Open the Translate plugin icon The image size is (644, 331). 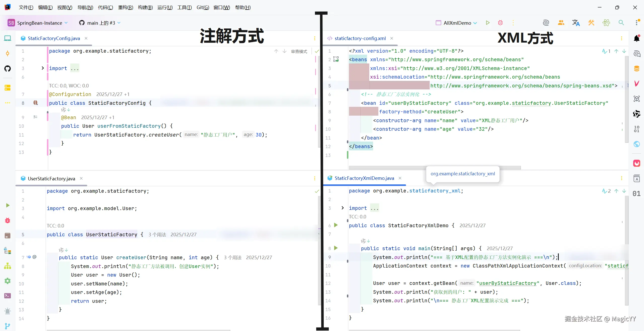click(x=576, y=23)
